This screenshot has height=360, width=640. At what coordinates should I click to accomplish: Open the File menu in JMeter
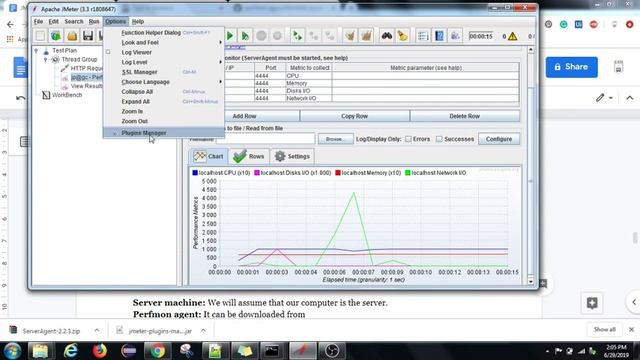[38, 21]
